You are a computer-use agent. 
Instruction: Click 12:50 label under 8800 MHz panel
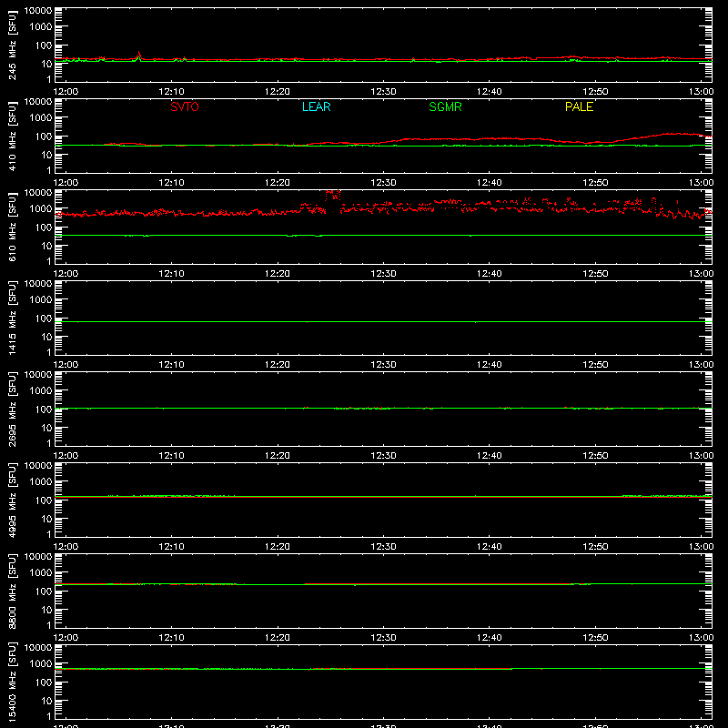[x=595, y=638]
